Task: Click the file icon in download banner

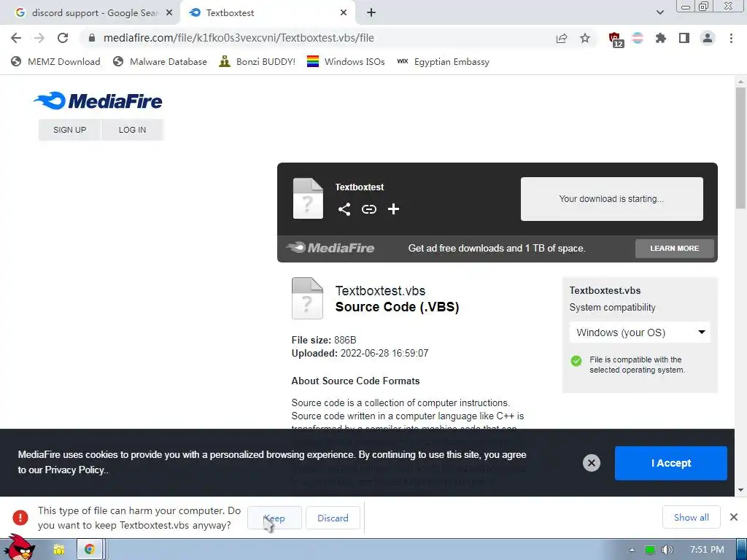Action: 308,198
